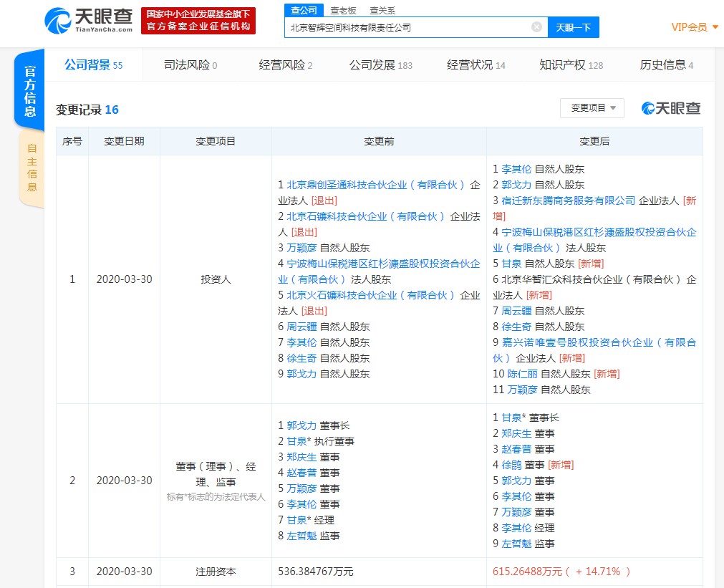Open 左哲魁 监事 link in 变更前
The width and height of the screenshot is (724, 588).
(x=301, y=536)
